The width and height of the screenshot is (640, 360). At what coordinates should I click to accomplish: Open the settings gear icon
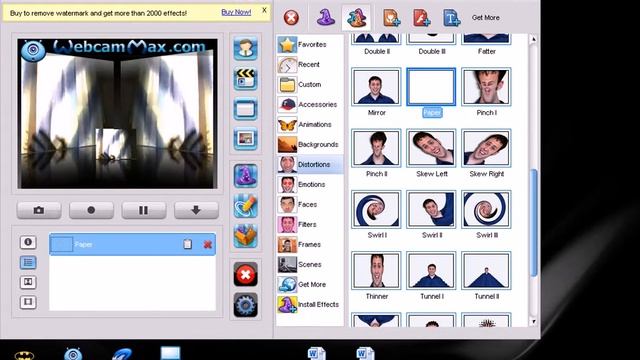pos(245,305)
